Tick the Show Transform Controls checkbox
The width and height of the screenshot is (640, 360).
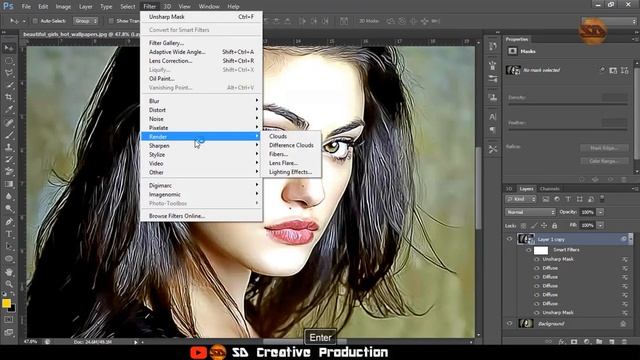click(x=111, y=21)
